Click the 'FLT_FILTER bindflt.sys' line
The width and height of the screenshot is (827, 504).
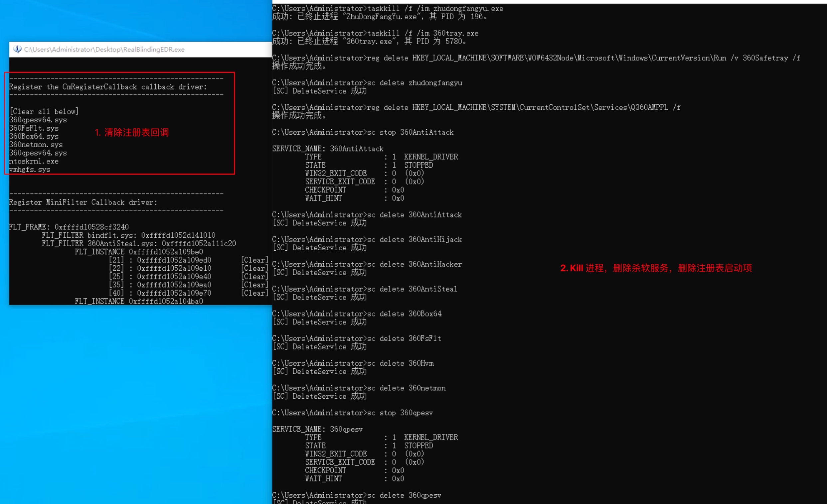tap(128, 235)
